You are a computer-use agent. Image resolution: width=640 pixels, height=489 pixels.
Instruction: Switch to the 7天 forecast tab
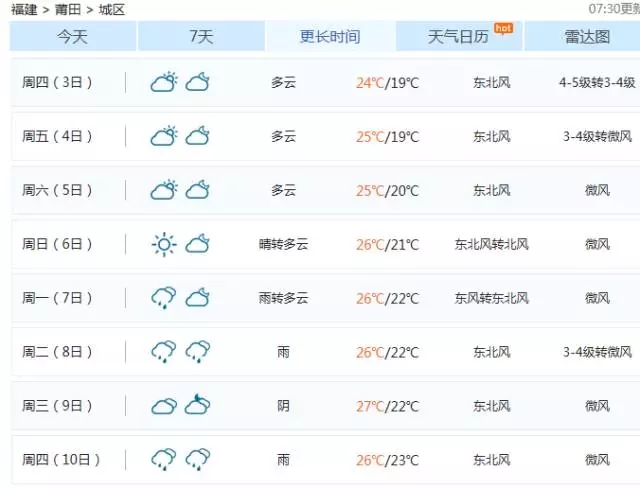click(x=201, y=37)
